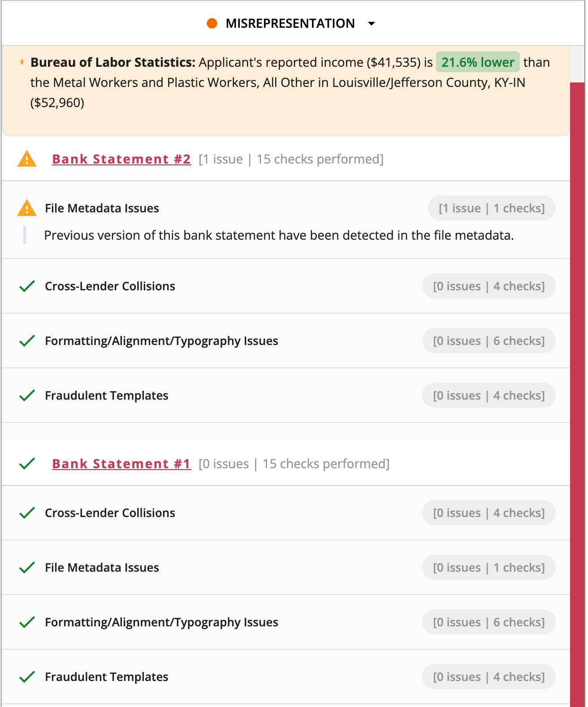Click the orange Misrepresentation status dot
This screenshot has width=588, height=707.
[x=212, y=23]
